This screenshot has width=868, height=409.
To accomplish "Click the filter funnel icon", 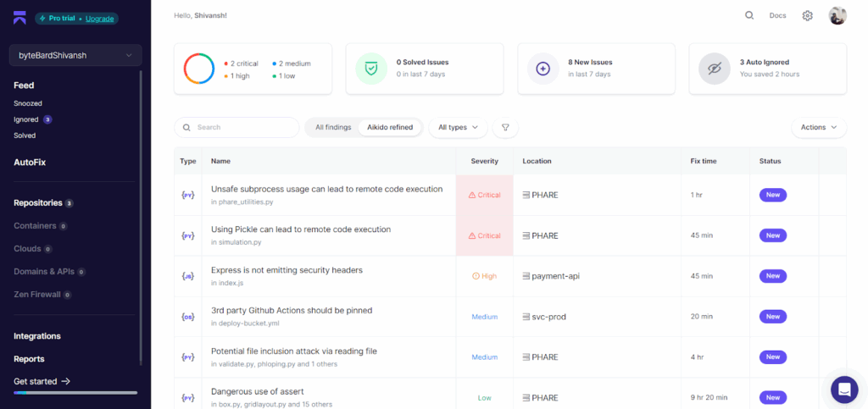I will click(505, 127).
